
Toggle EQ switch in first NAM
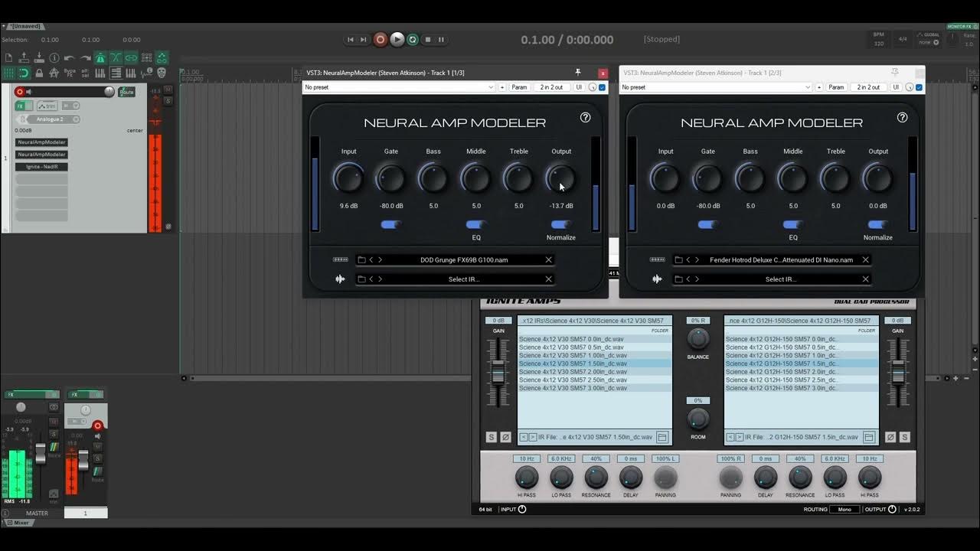476,224
